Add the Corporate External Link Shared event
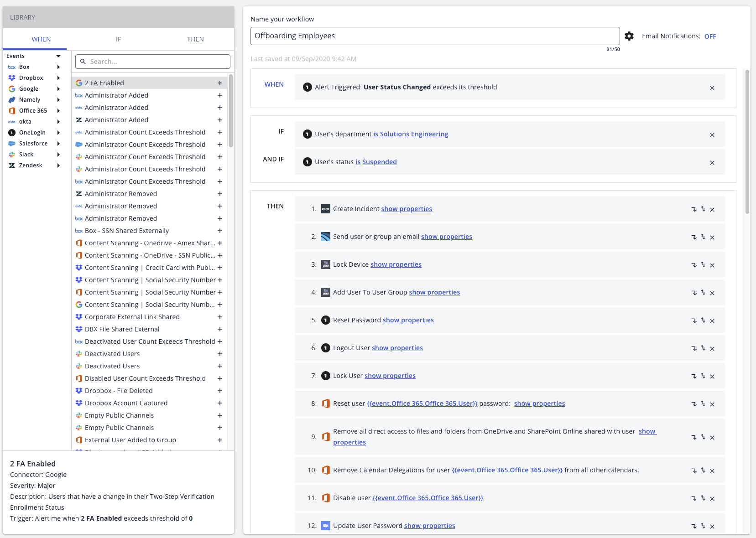756x538 pixels. [220, 317]
